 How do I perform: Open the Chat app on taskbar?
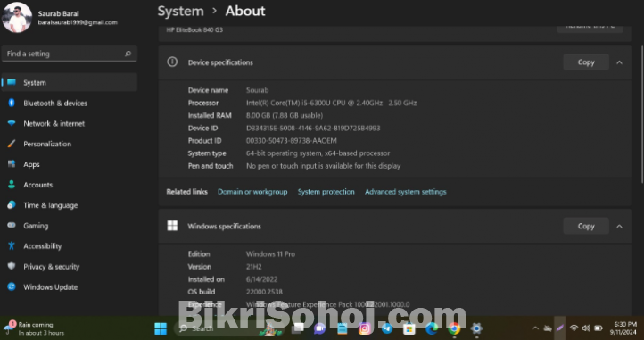pos(319,328)
